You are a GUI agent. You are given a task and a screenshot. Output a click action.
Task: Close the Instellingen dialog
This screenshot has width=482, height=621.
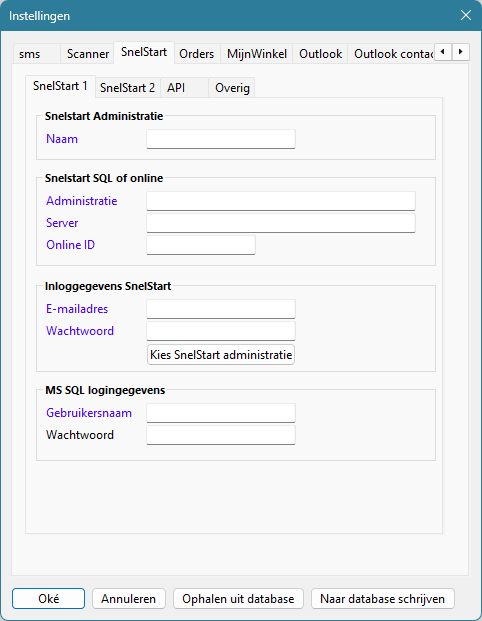(x=466, y=15)
